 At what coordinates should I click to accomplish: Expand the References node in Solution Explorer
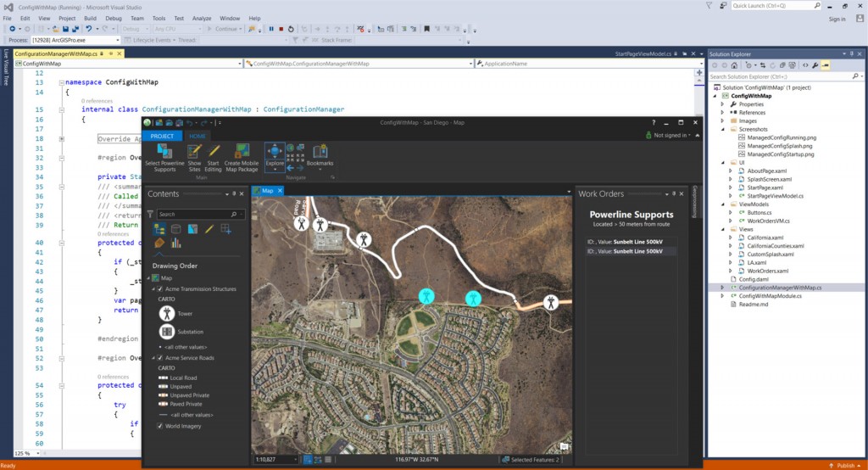[x=722, y=113]
